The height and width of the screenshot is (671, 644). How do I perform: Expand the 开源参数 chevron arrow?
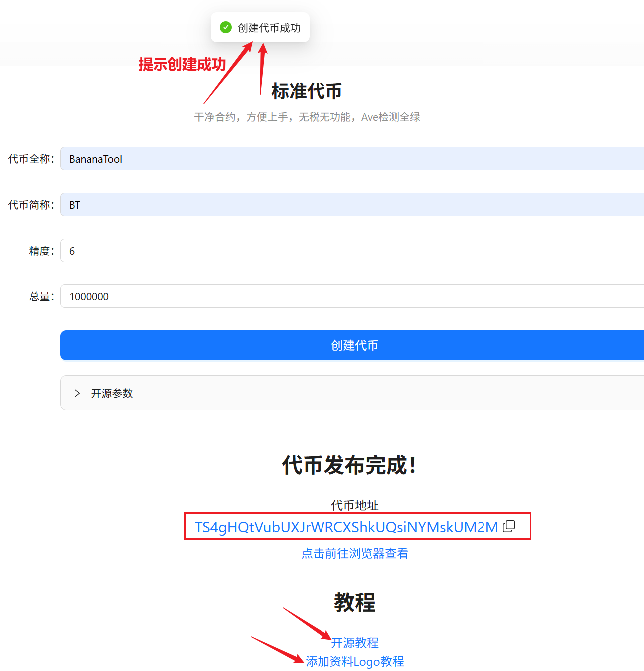[77, 393]
